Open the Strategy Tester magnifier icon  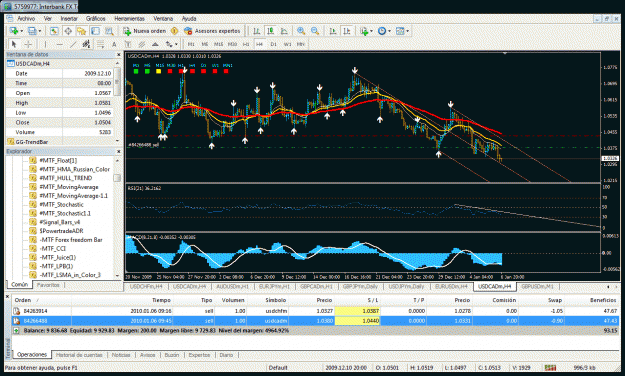pyautogui.click(x=108, y=31)
